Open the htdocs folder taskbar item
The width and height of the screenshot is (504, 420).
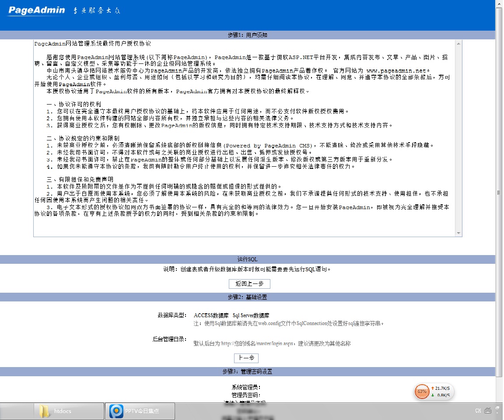point(62,411)
